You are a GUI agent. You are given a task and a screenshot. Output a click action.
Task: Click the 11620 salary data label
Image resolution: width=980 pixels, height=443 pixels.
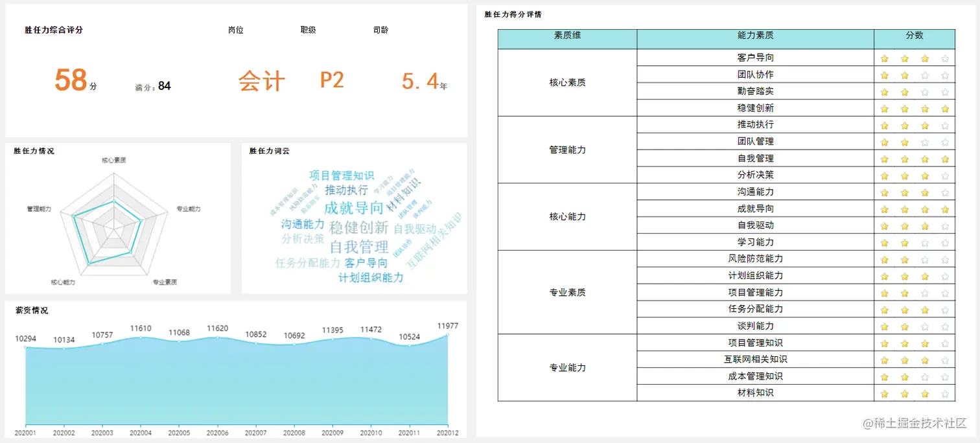coord(217,328)
